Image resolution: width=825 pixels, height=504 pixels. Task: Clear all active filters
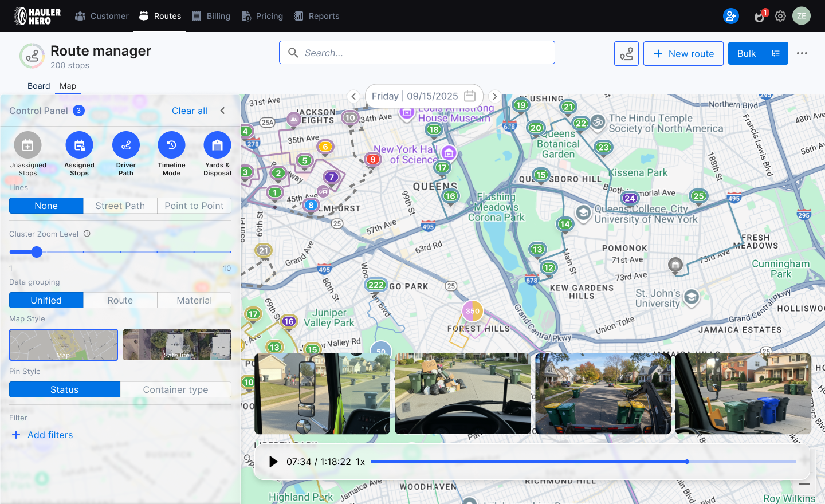(190, 111)
